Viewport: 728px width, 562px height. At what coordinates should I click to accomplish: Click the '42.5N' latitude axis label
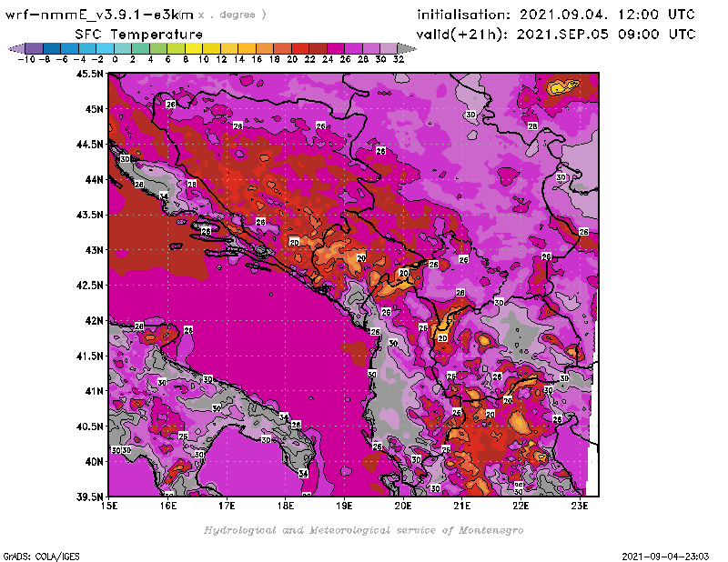[89, 286]
